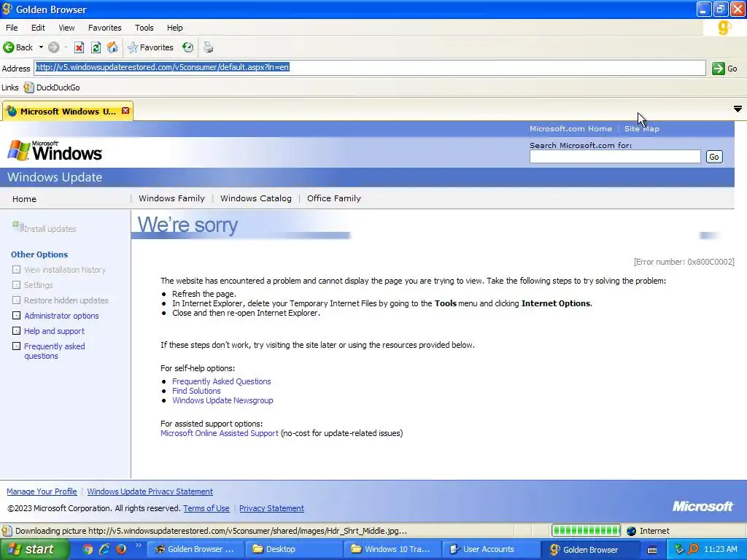Viewport: 747px width, 560px height.
Task: Switch to User Accounts taskbar button
Action: coord(490,549)
